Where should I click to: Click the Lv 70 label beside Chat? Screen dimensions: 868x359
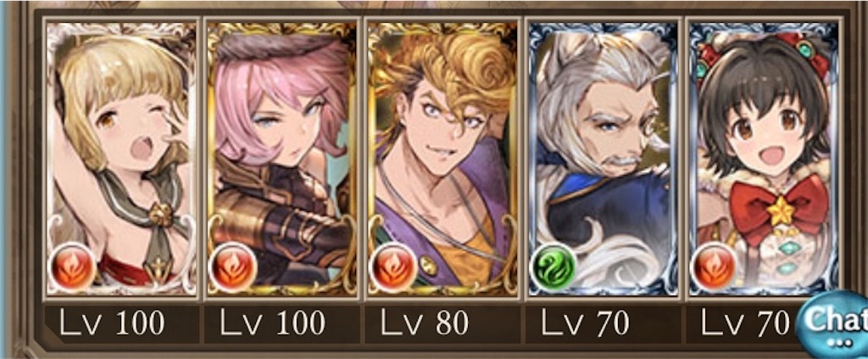pyautogui.click(x=746, y=323)
